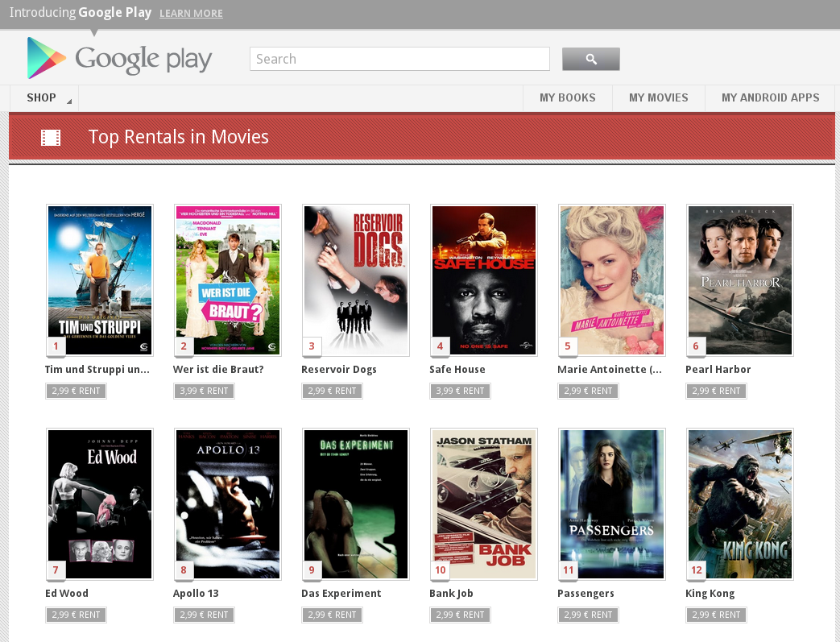Open the Reservoir Dogs poster
This screenshot has width=840, height=642.
click(x=356, y=280)
